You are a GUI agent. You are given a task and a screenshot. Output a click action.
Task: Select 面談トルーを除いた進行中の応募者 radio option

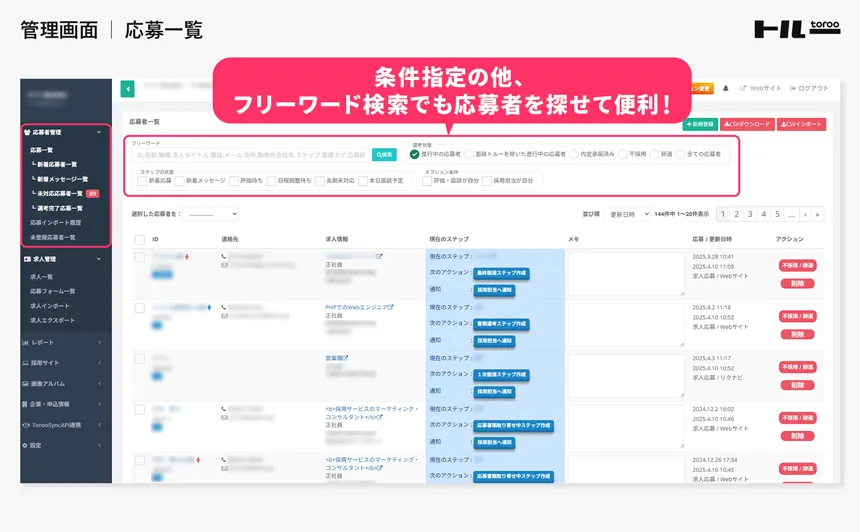point(469,154)
